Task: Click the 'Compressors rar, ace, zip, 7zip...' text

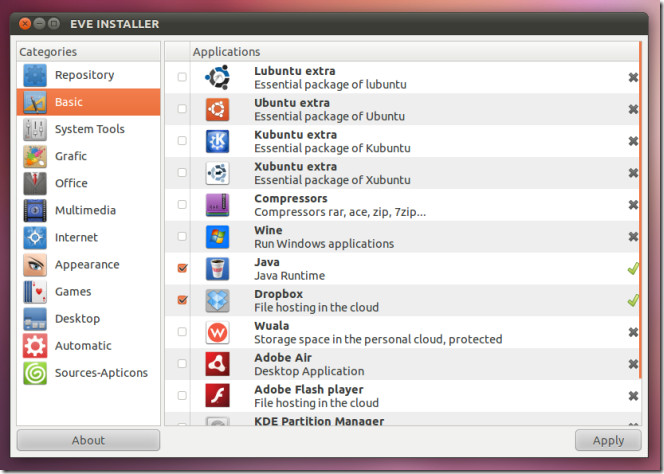Action: tap(340, 212)
